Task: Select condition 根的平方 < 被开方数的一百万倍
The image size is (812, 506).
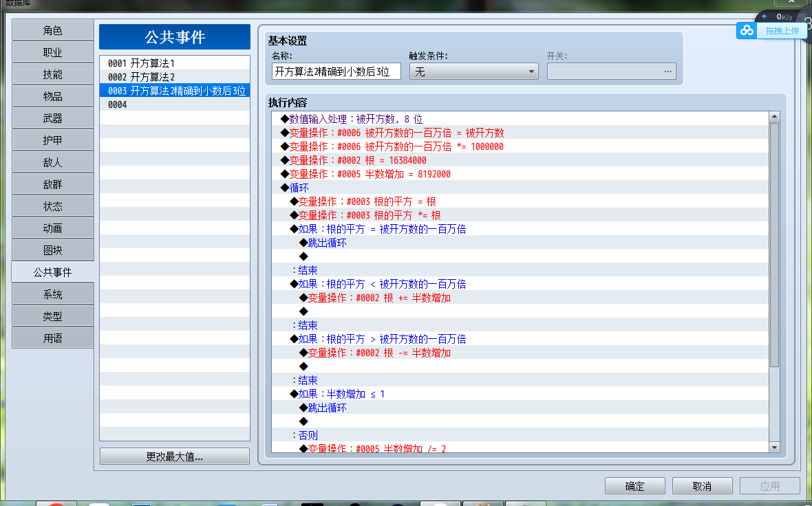Action: [520, 284]
